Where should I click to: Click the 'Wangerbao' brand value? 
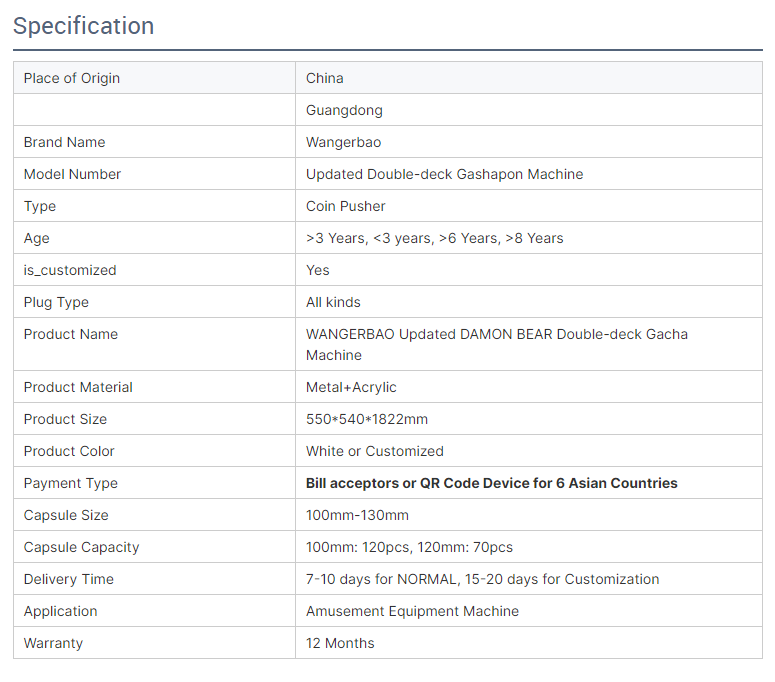(x=344, y=142)
